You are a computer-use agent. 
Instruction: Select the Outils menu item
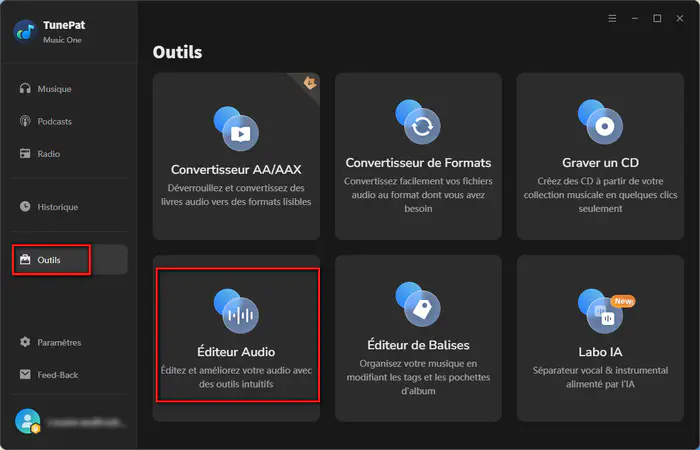pos(70,259)
